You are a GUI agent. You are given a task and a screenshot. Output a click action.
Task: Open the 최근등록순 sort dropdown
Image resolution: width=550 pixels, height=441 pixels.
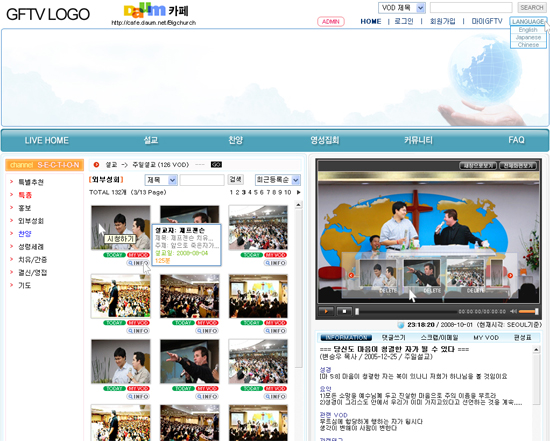coord(278,180)
